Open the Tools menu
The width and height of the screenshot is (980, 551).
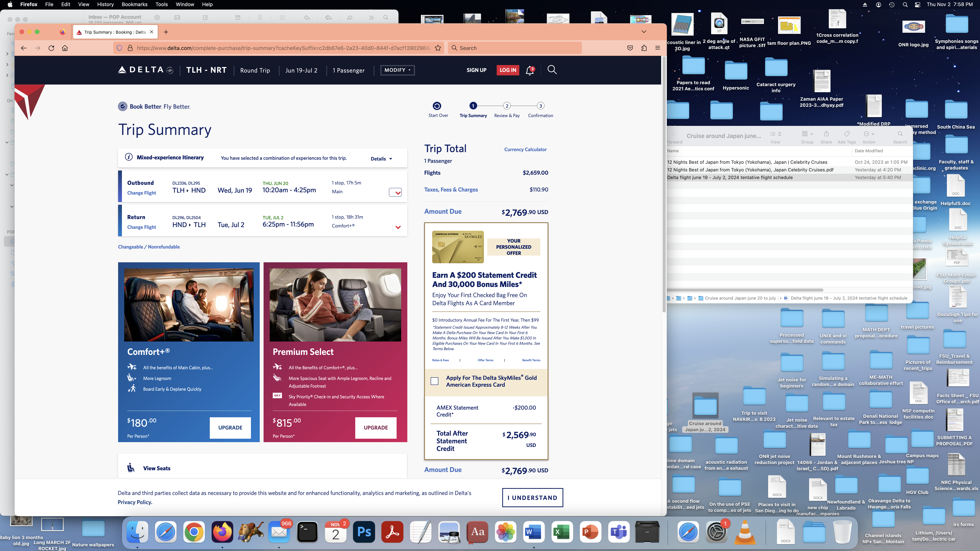[x=161, y=5]
